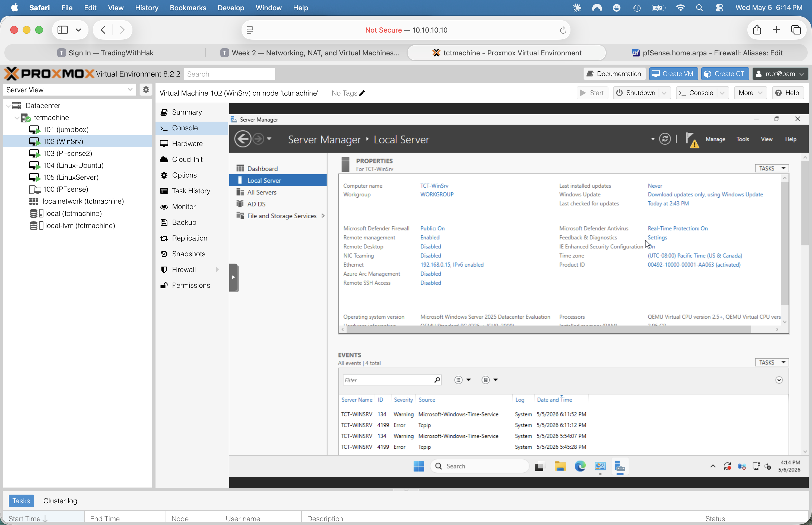Screen dimensions: 812x525
Task: Expand File and Storage Services arrow
Action: (x=323, y=216)
